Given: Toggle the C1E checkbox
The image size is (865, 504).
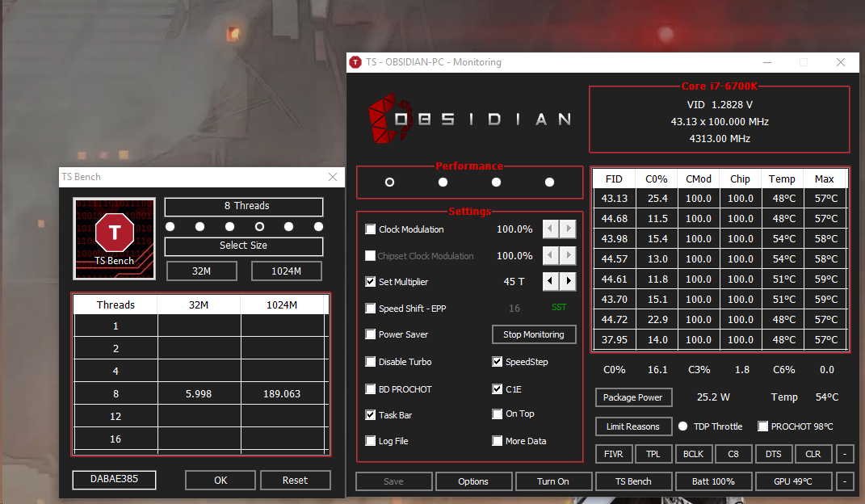Looking at the screenshot, I should point(497,388).
